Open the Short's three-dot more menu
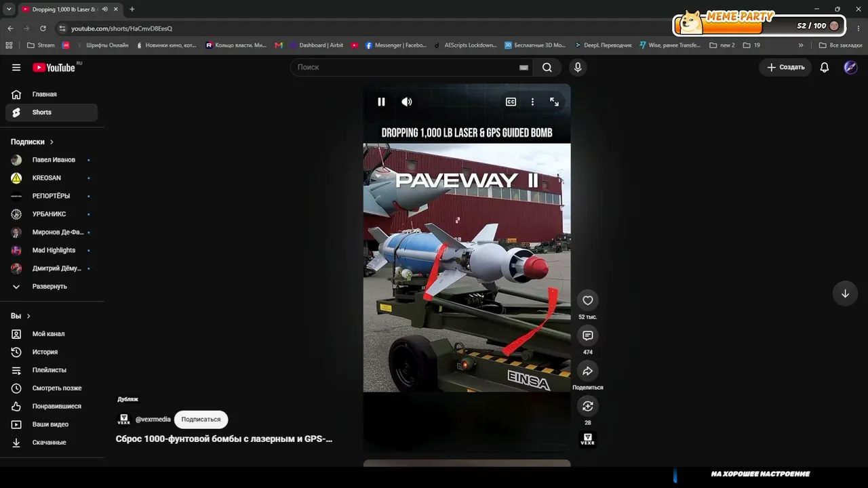Viewport: 868px width, 488px height. point(532,102)
